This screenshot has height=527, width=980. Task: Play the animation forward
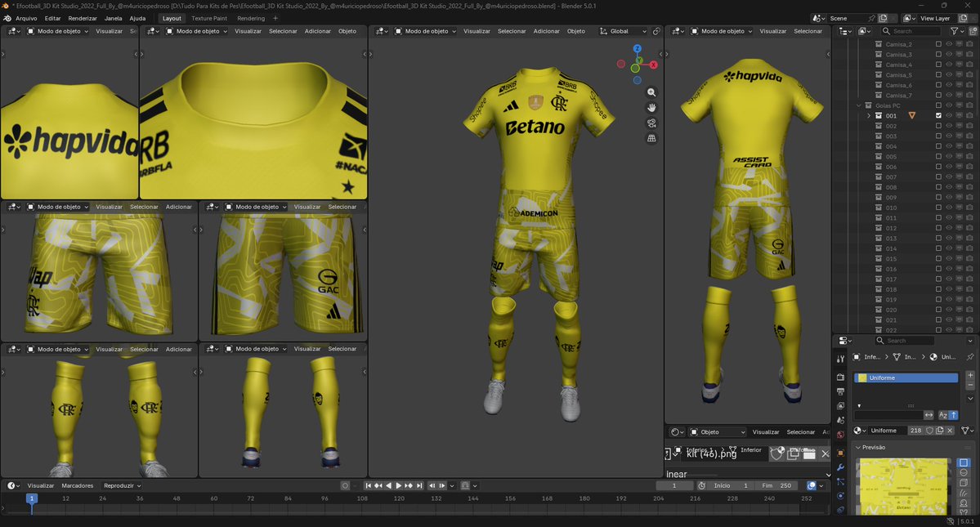click(x=399, y=485)
